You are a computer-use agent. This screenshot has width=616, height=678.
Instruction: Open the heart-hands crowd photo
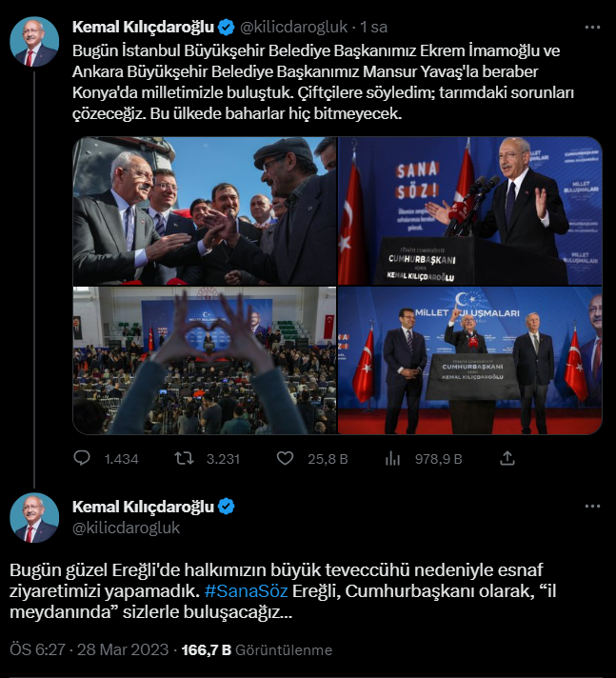pos(205,361)
